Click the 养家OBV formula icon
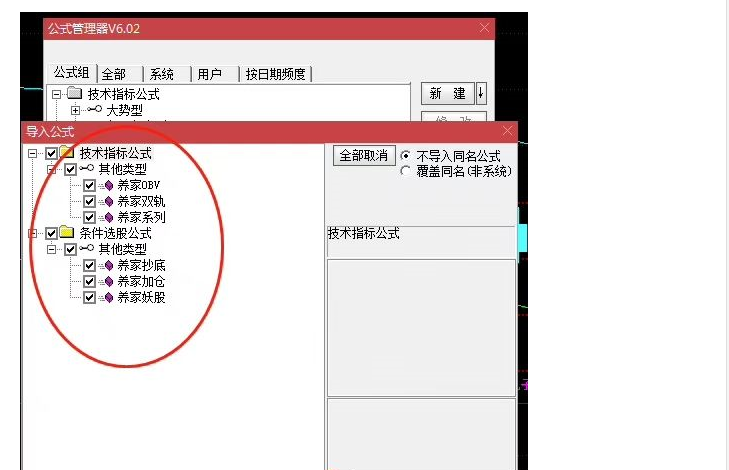The width and height of the screenshot is (729, 470). 108,186
